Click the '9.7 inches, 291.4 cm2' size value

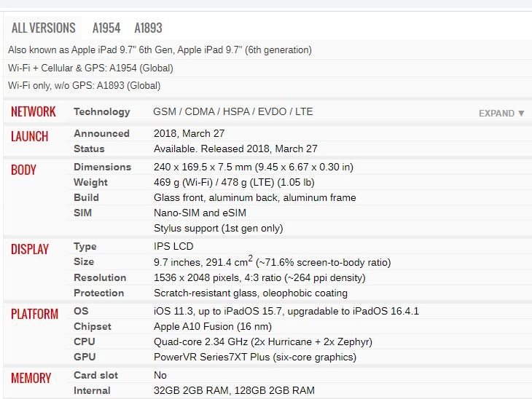coord(272,261)
